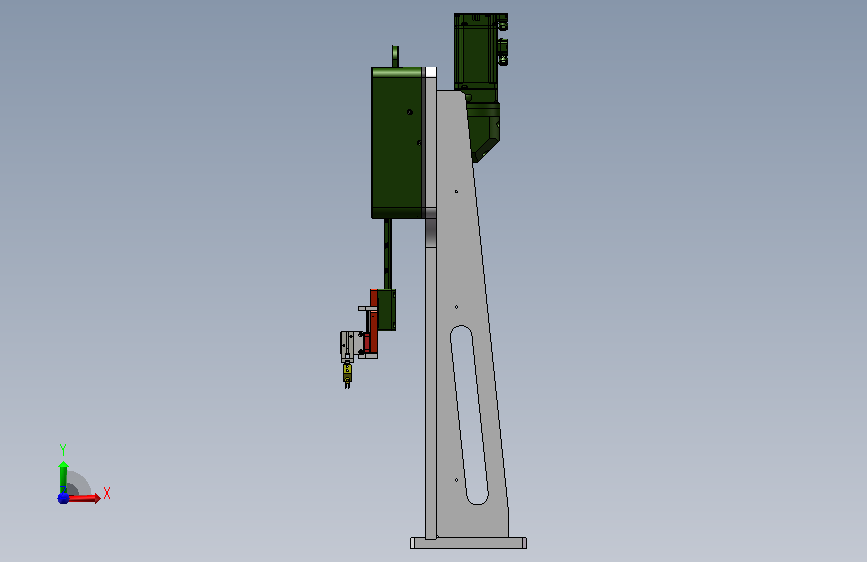Select the large green gearbox housing
This screenshot has height=562, width=867.
[x=397, y=143]
